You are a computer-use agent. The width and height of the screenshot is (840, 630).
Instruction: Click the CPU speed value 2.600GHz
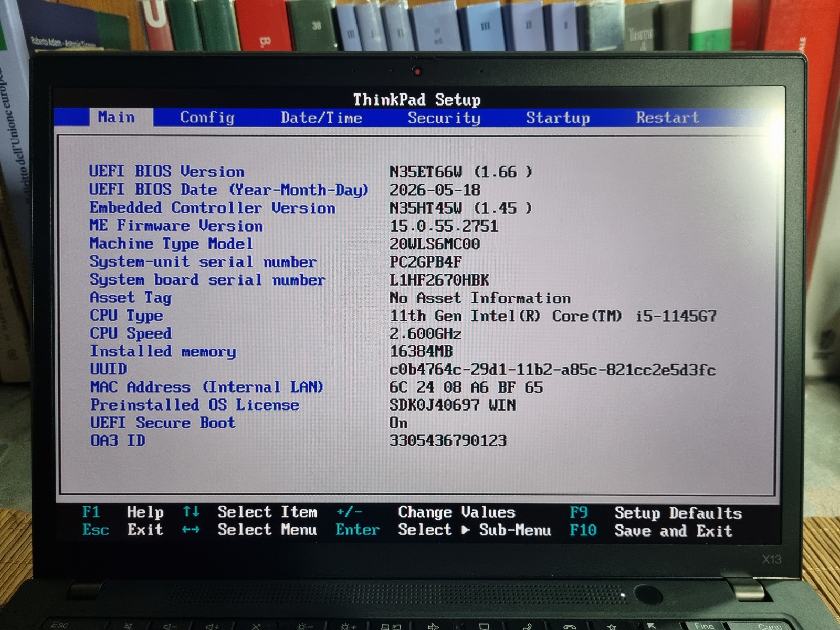tap(425, 334)
